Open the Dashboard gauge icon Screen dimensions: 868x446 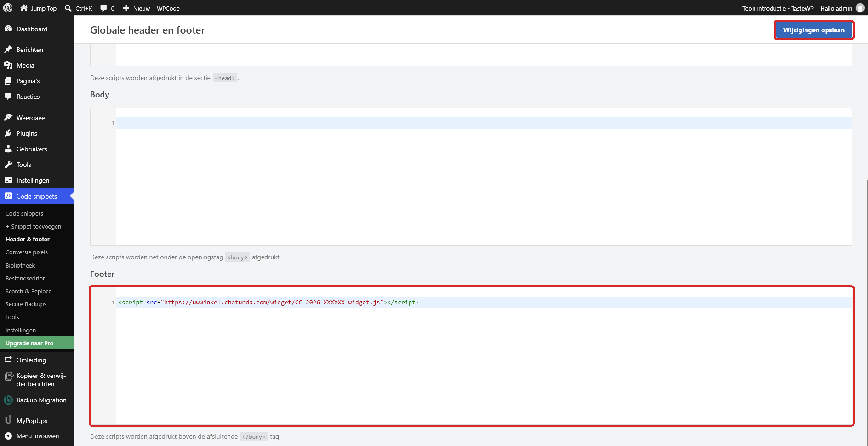coord(8,29)
